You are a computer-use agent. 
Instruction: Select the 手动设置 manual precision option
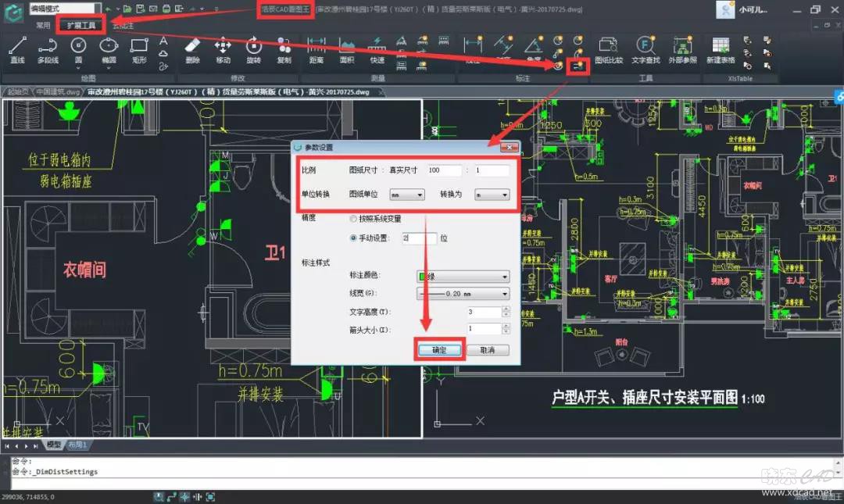coord(354,238)
